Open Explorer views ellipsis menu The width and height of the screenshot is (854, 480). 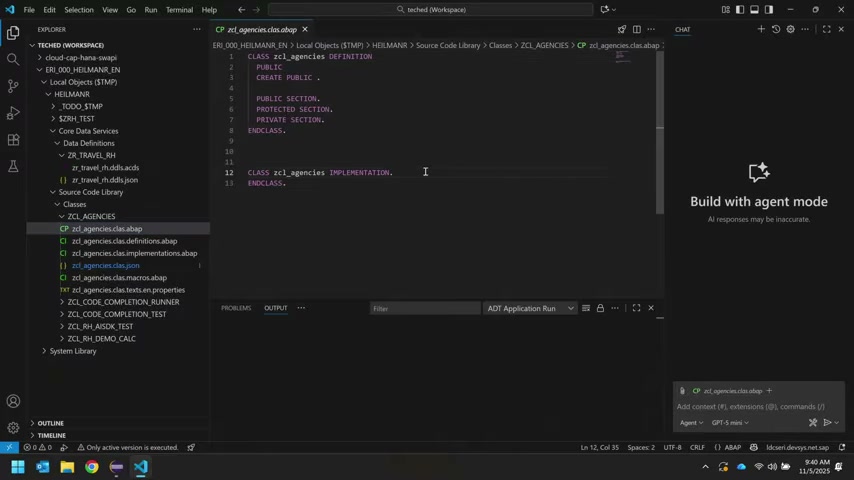[197, 29]
